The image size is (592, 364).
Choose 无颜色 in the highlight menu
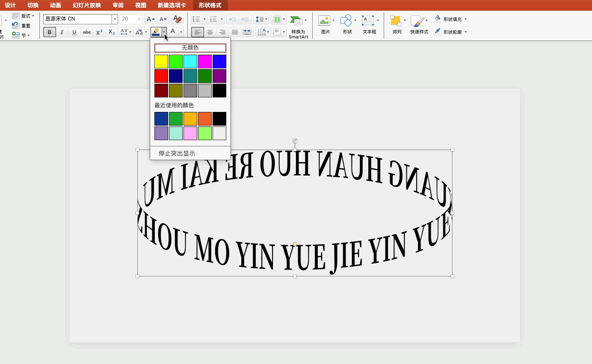190,48
